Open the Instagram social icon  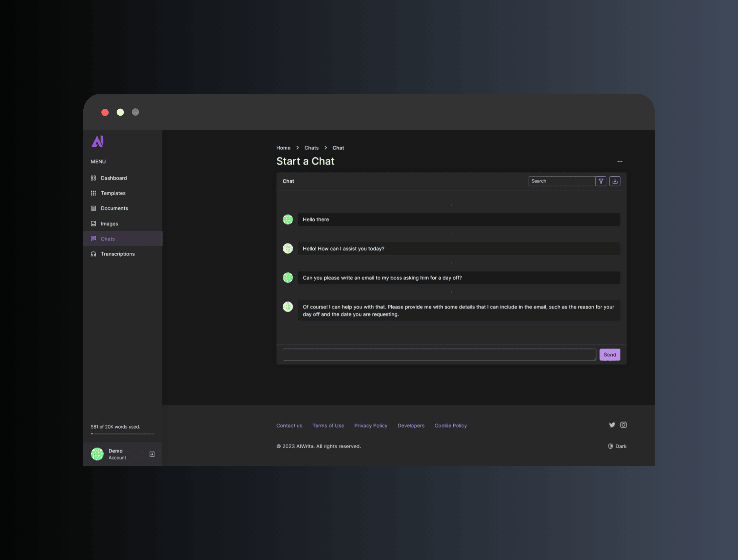point(623,425)
